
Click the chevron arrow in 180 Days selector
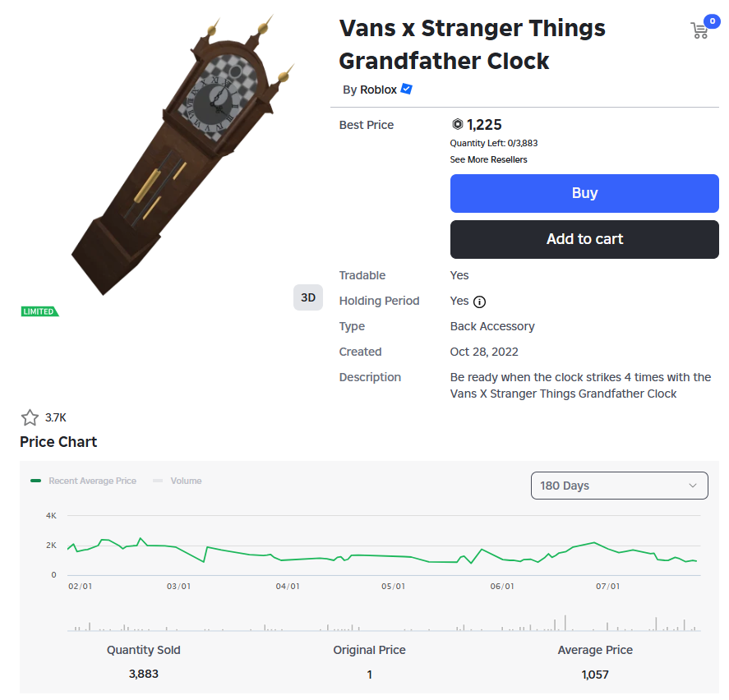[x=692, y=486]
